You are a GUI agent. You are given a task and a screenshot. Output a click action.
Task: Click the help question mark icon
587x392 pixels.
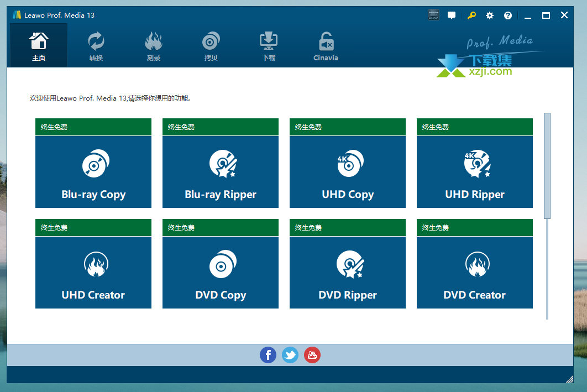pyautogui.click(x=508, y=15)
